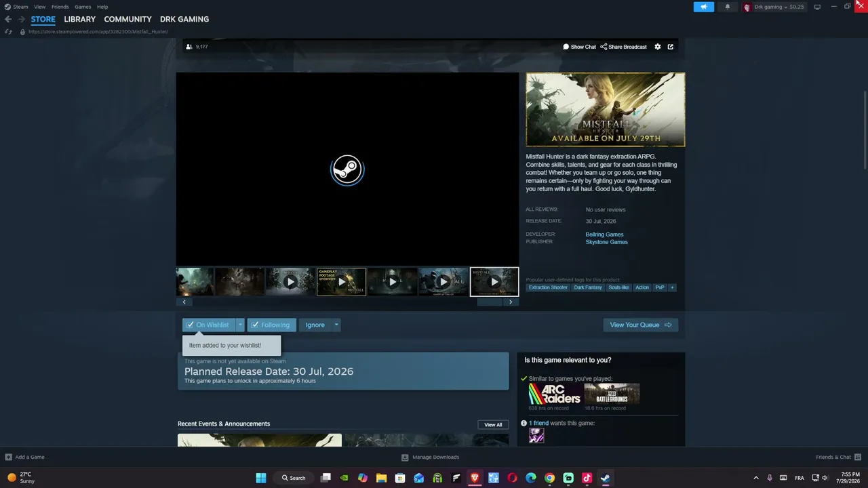The image size is (868, 488).
Task: Open the Steam announcements megaphone button
Action: pyautogui.click(x=703, y=7)
